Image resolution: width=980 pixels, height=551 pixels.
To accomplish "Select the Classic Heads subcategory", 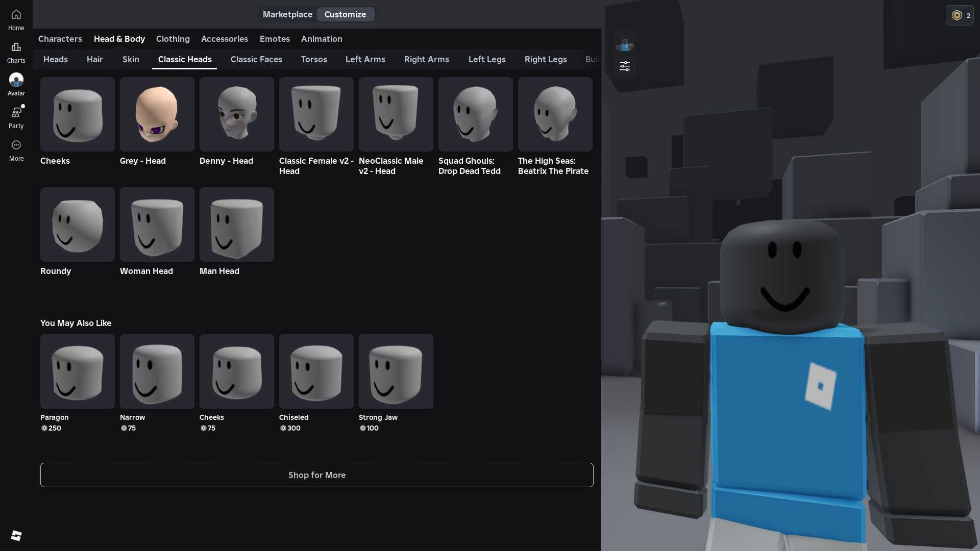I will (185, 59).
